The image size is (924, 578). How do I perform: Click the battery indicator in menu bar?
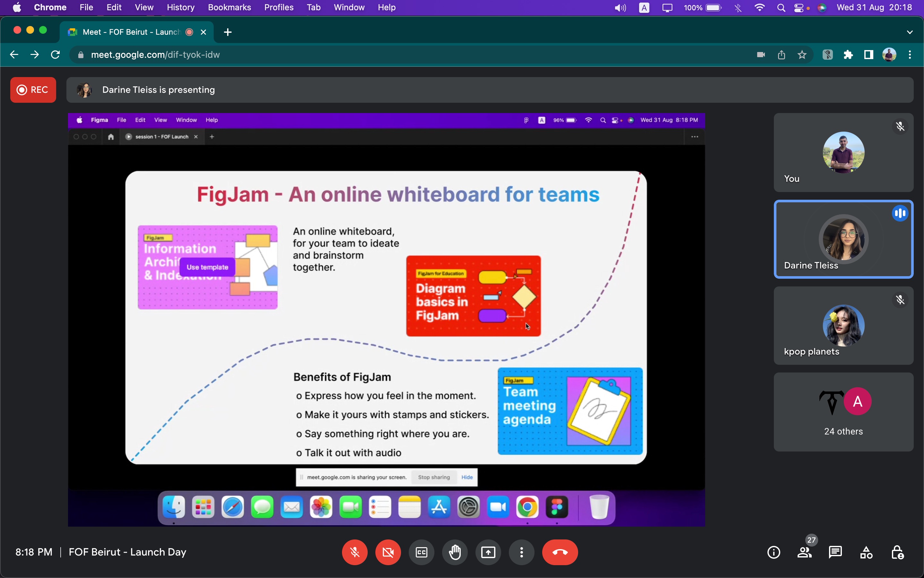703,8
